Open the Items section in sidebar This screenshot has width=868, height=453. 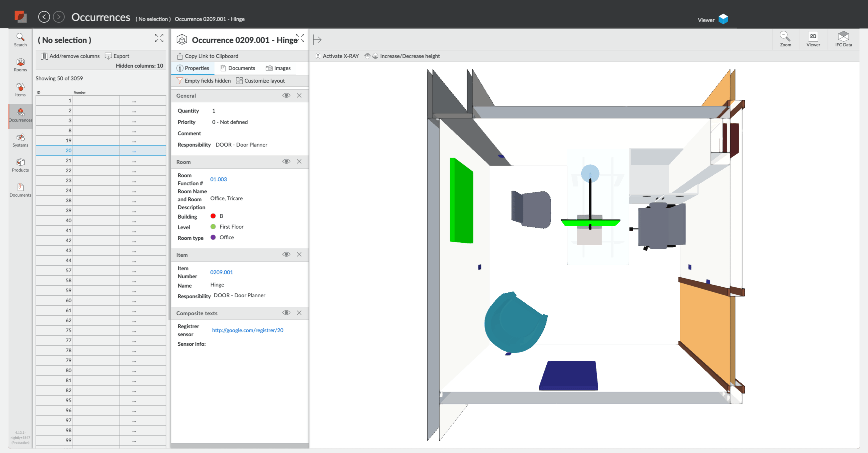(20, 89)
